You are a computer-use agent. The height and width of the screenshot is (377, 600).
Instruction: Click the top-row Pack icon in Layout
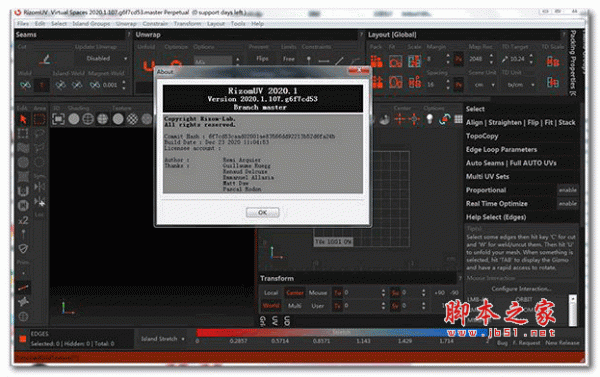(x=377, y=61)
